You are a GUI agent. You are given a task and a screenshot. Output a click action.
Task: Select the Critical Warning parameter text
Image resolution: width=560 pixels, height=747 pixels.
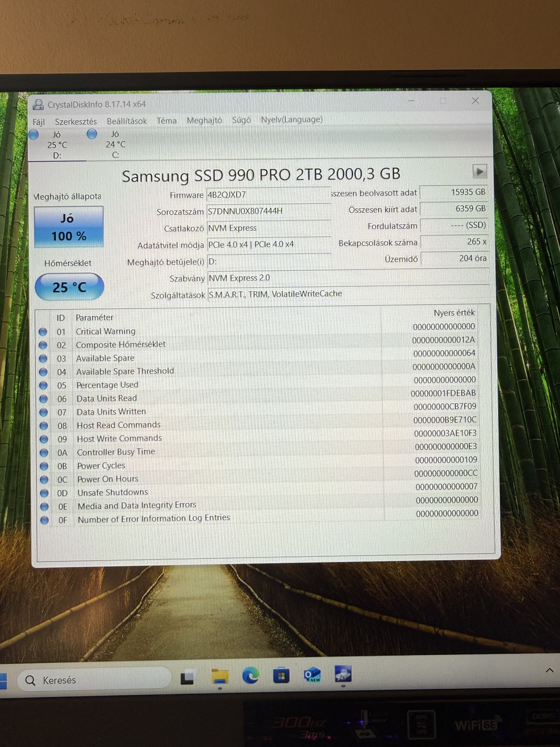(x=106, y=331)
